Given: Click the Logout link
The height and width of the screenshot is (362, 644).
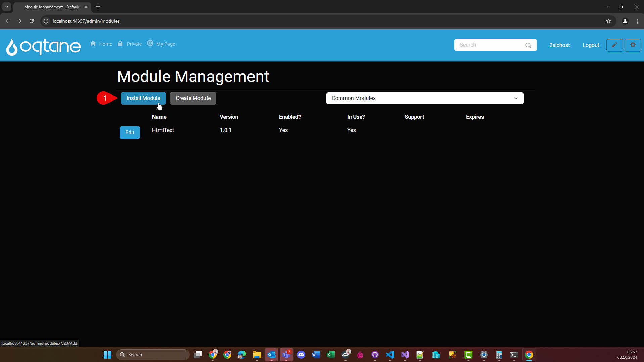Looking at the screenshot, I should pyautogui.click(x=591, y=45).
